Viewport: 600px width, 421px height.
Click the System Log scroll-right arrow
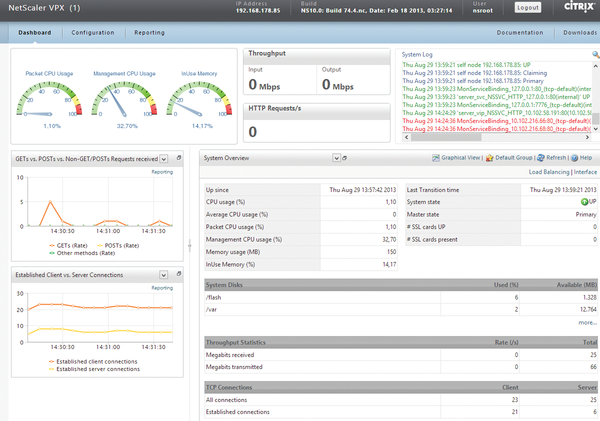(x=587, y=137)
